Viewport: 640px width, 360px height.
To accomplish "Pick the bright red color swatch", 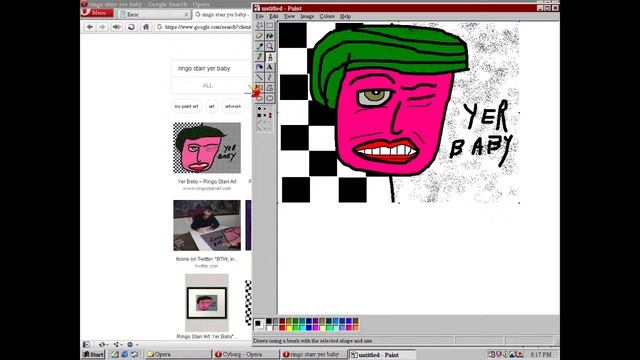I will (282, 328).
